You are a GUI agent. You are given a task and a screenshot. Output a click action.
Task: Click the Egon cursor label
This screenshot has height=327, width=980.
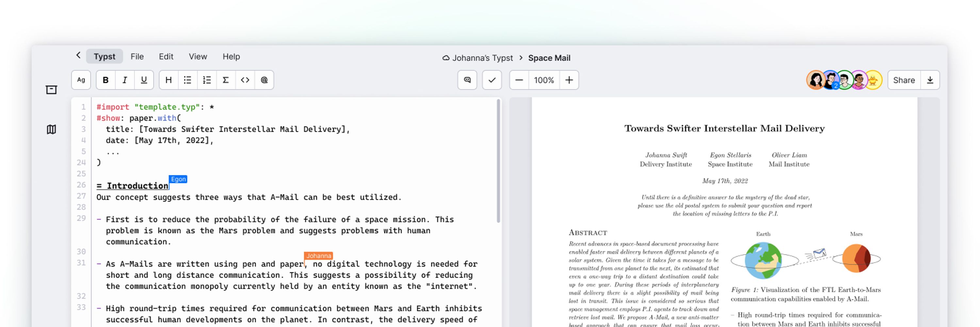tap(178, 179)
